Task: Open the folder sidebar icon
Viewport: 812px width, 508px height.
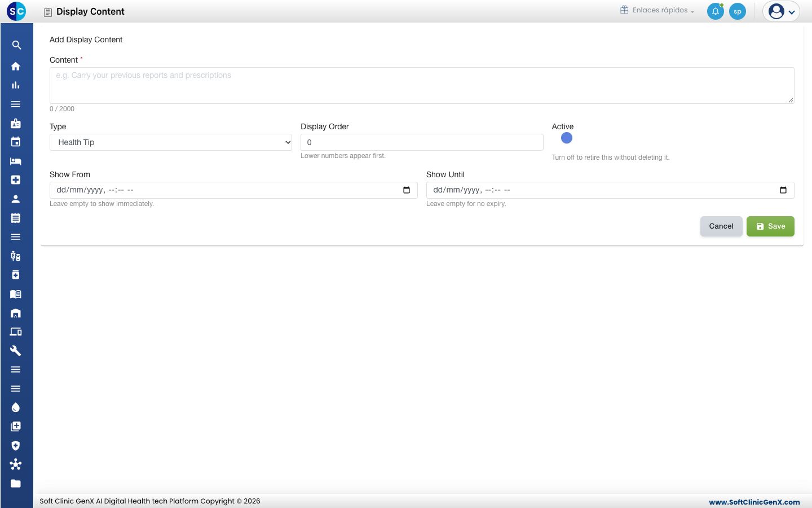Action: pos(16,483)
